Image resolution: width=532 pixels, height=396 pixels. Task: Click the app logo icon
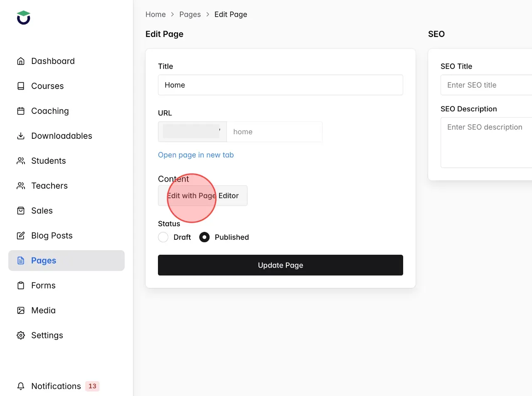coord(24,17)
